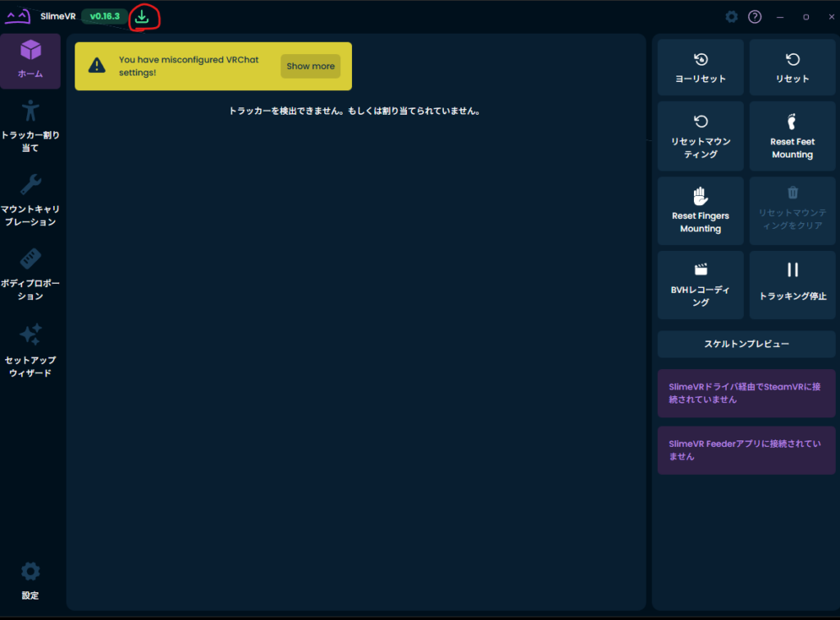Viewport: 840px width, 620px height.
Task: Click the SlimeVR Feeder not connected notice
Action: (746, 450)
